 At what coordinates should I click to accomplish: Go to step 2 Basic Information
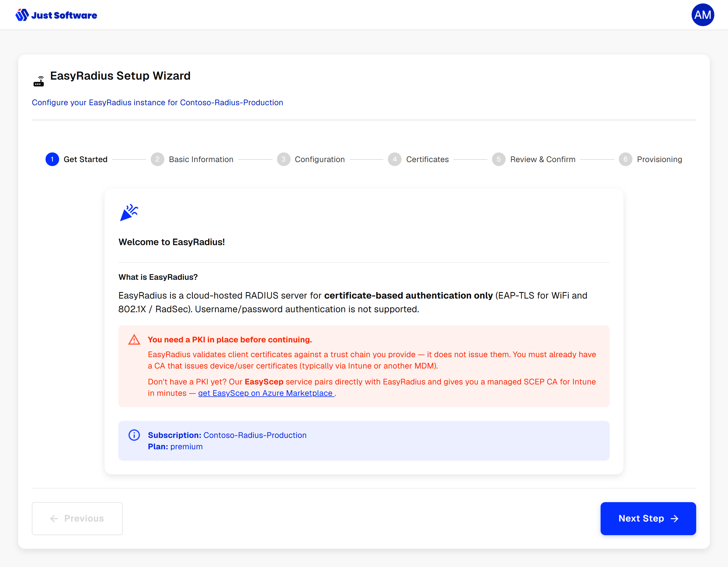click(x=192, y=159)
